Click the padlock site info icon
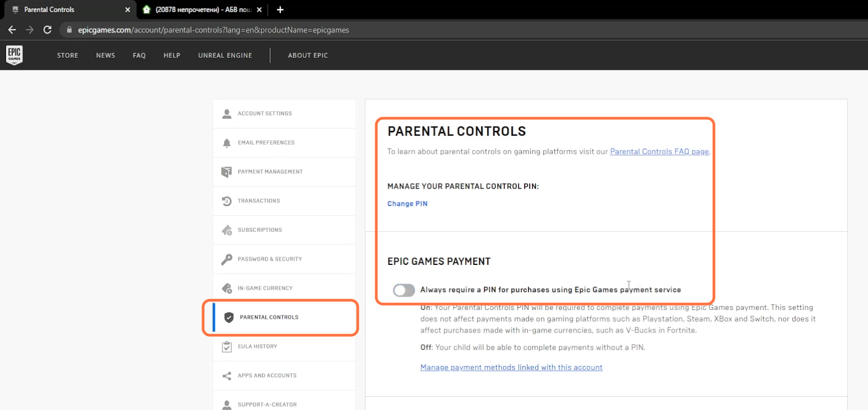 [x=69, y=30]
